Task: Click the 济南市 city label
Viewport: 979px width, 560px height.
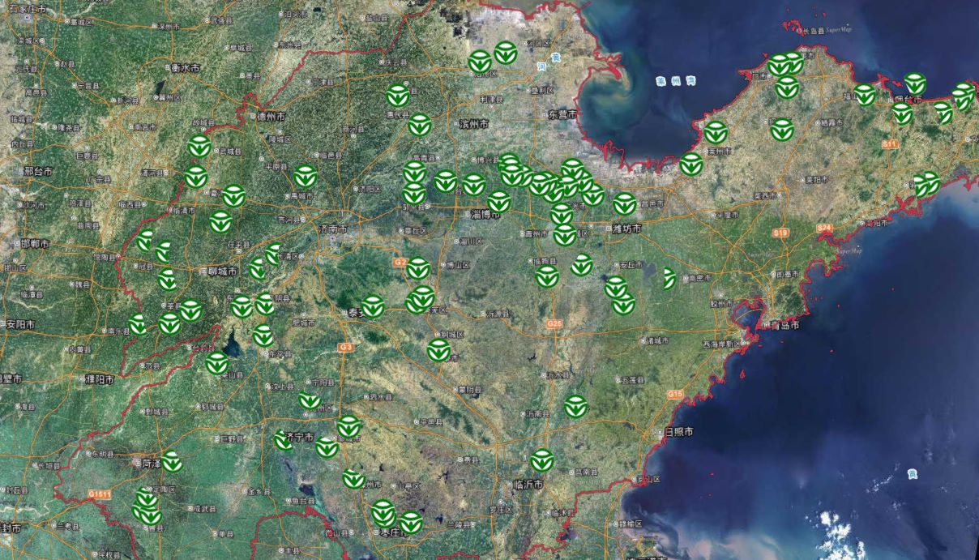Action: click(332, 229)
